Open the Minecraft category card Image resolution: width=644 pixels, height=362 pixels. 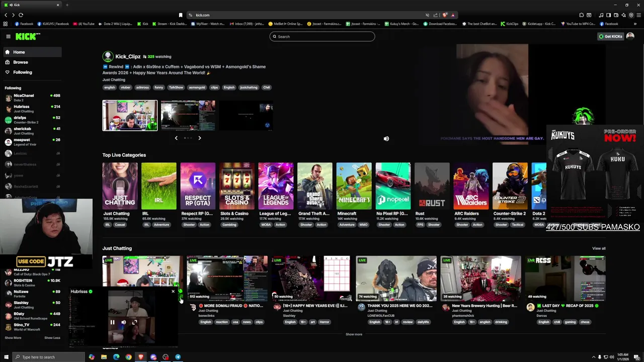pos(354,186)
